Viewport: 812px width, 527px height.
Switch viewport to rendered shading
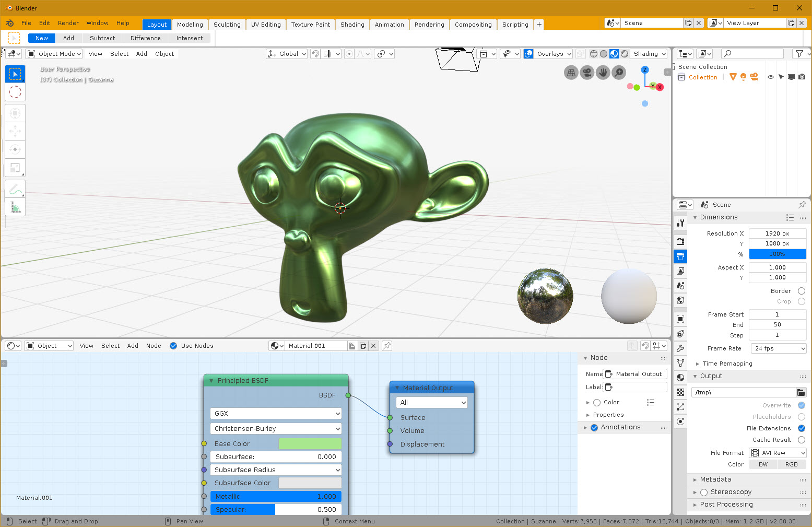625,54
